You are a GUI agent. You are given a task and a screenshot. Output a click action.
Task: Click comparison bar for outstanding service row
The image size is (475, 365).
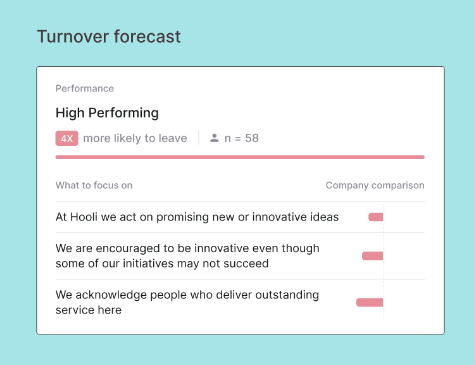369,302
